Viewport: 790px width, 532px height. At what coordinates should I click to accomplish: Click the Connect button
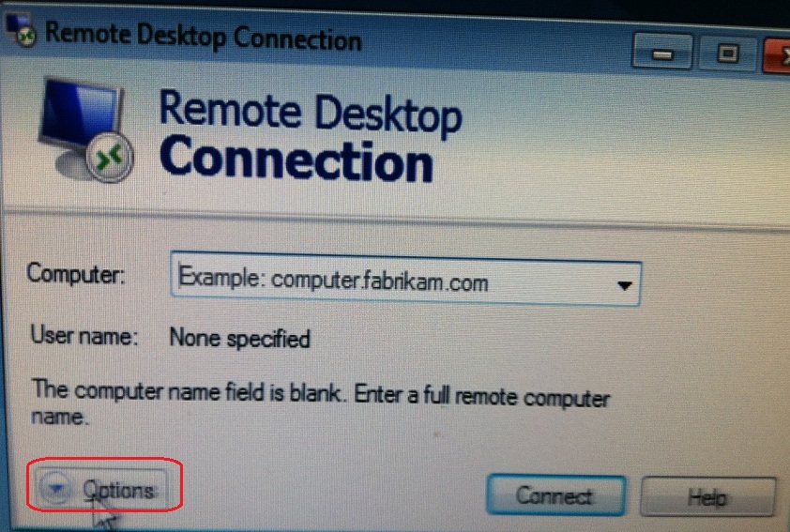[x=556, y=495]
